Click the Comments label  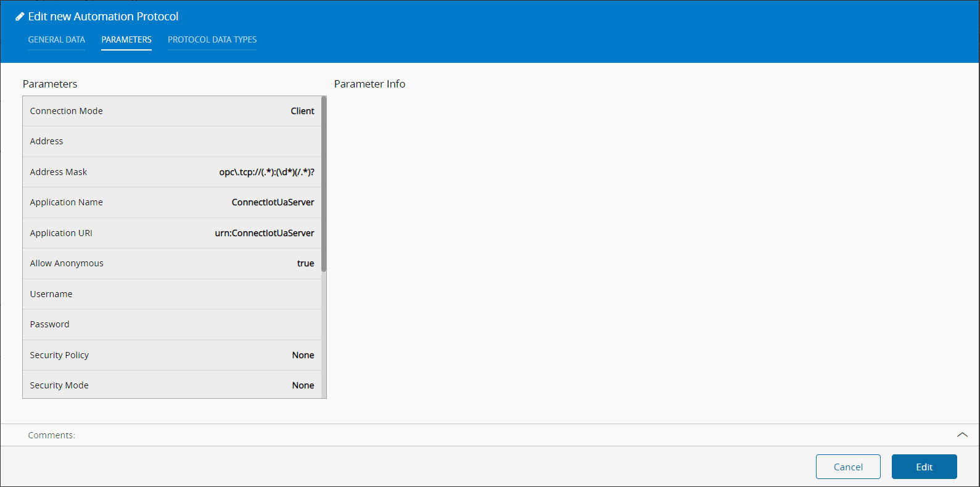pos(52,435)
